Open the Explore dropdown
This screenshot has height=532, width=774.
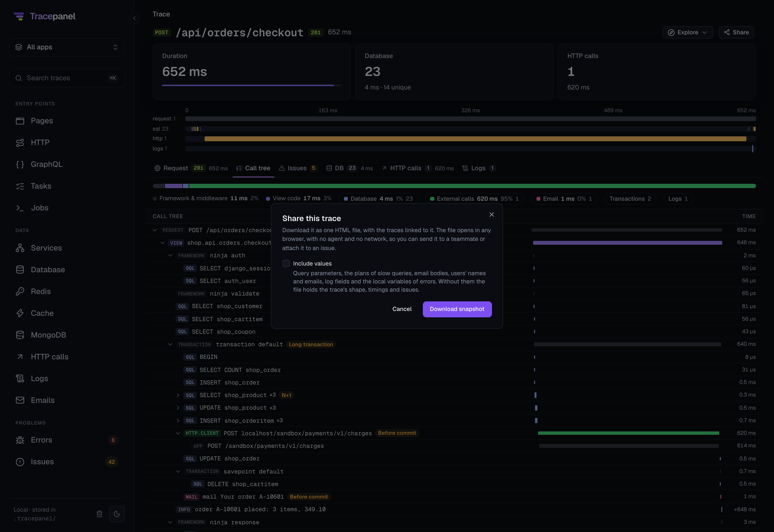pyautogui.click(x=688, y=32)
